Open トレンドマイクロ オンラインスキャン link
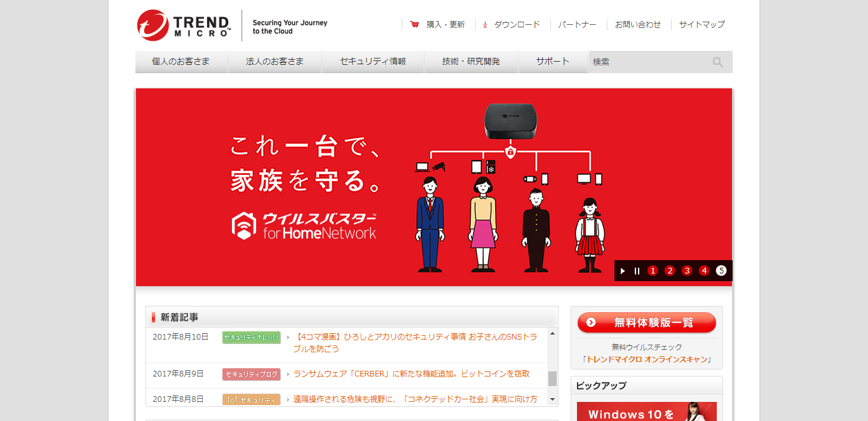868x421 pixels. [647, 359]
